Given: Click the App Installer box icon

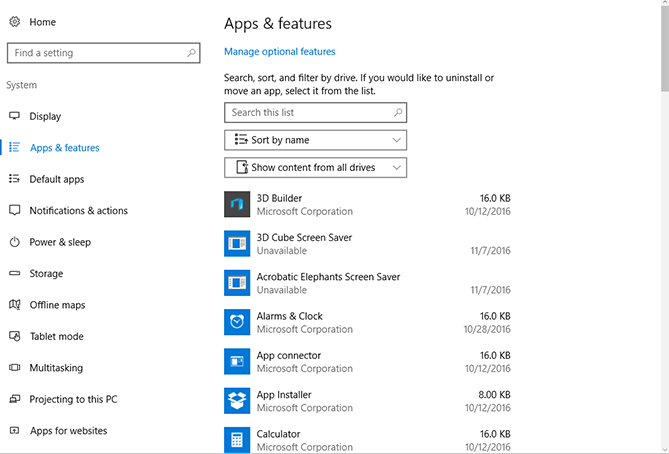Looking at the screenshot, I should pyautogui.click(x=237, y=401).
